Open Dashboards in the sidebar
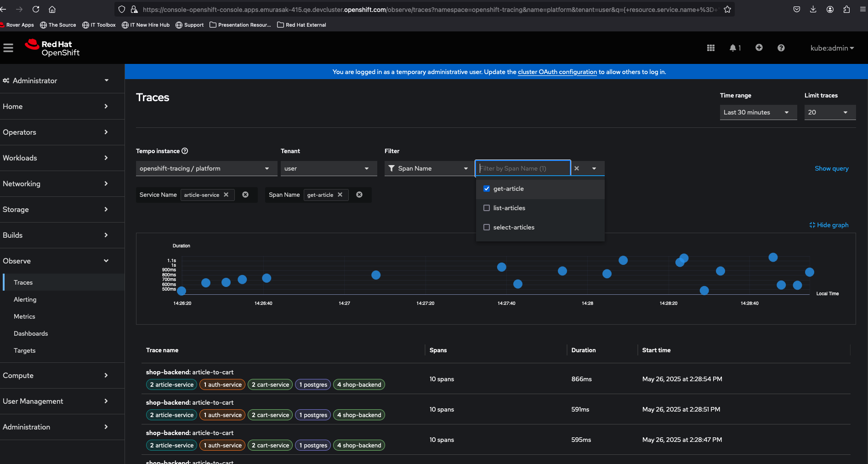 point(31,333)
